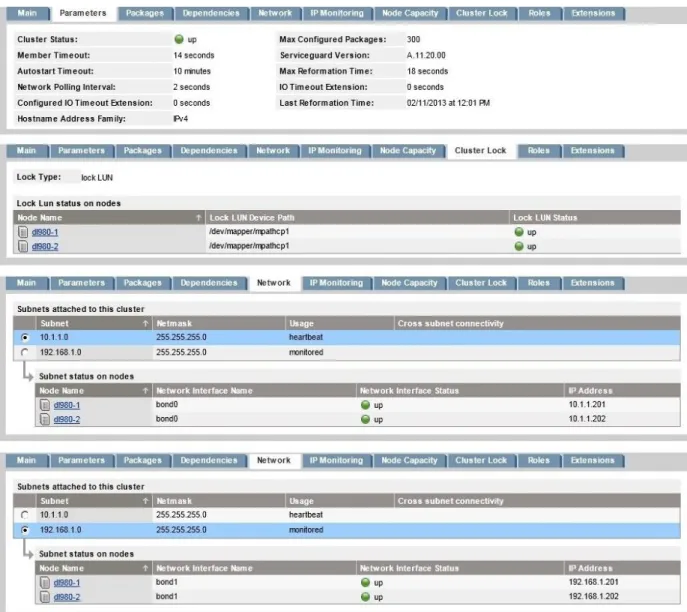
Task: Click Serviceguard Version value A.11.20.00
Action: coord(426,55)
